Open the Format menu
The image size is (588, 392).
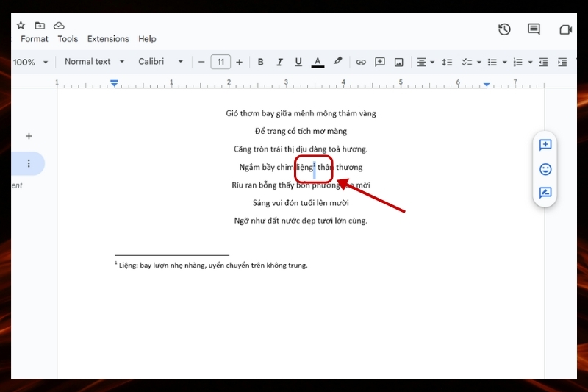(x=34, y=39)
